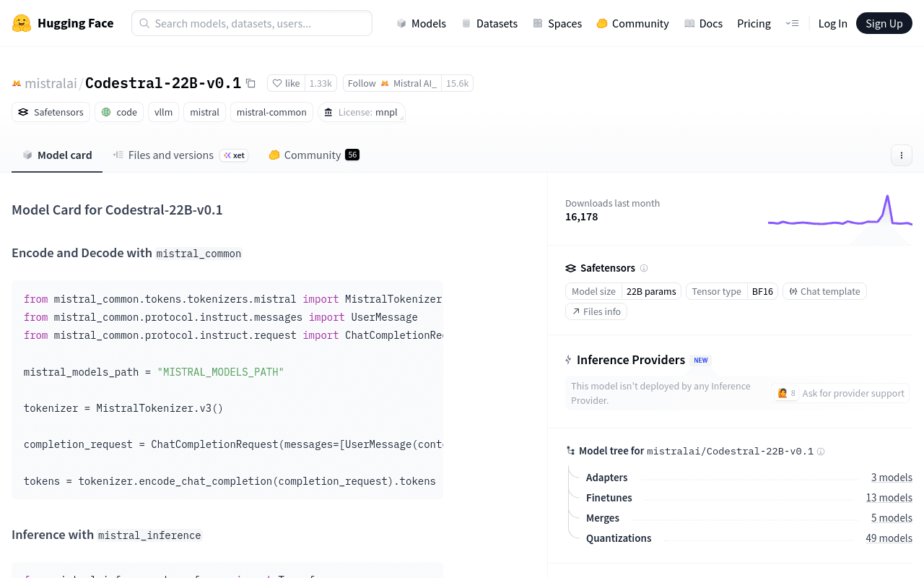Viewport: 924px width, 578px height.
Task: Click the Inference with mistral_inference heading
Action: point(107,535)
